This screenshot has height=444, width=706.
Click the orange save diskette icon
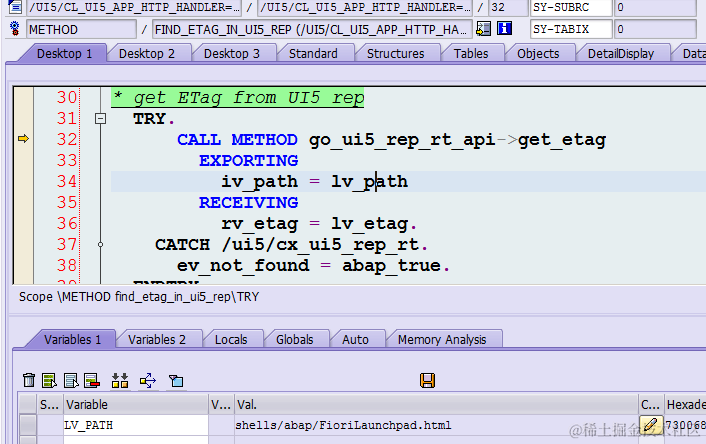coord(427,381)
